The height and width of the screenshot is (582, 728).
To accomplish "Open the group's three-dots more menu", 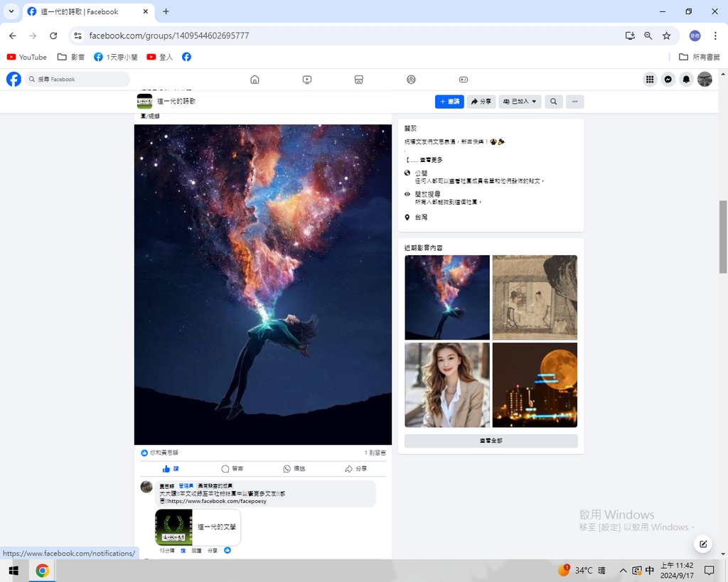I will point(574,102).
